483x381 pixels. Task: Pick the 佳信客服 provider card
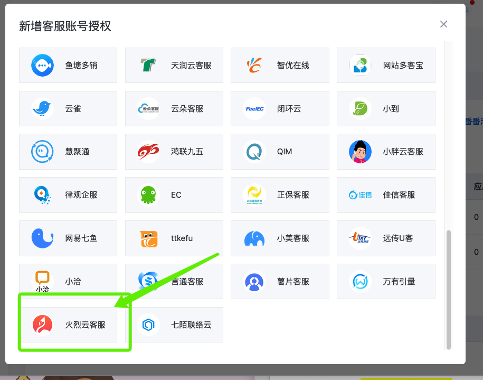(386, 195)
